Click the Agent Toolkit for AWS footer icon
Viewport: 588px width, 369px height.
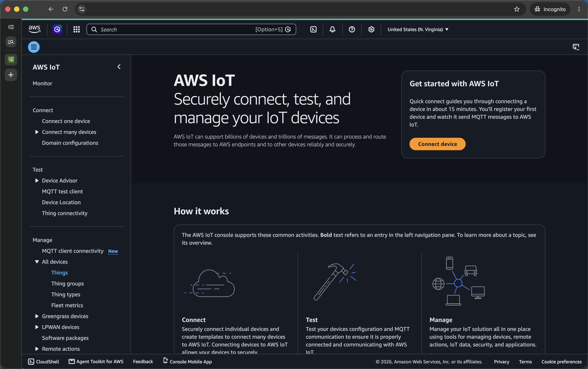(72, 361)
